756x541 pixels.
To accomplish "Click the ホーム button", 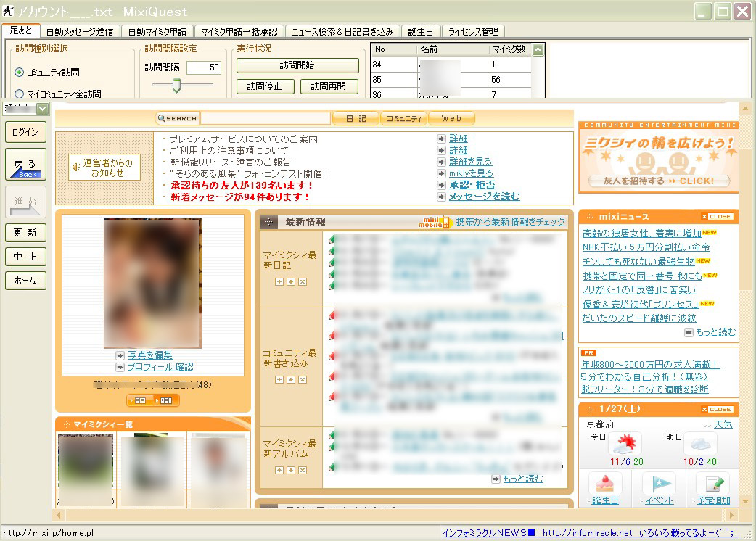I will pos(25,281).
